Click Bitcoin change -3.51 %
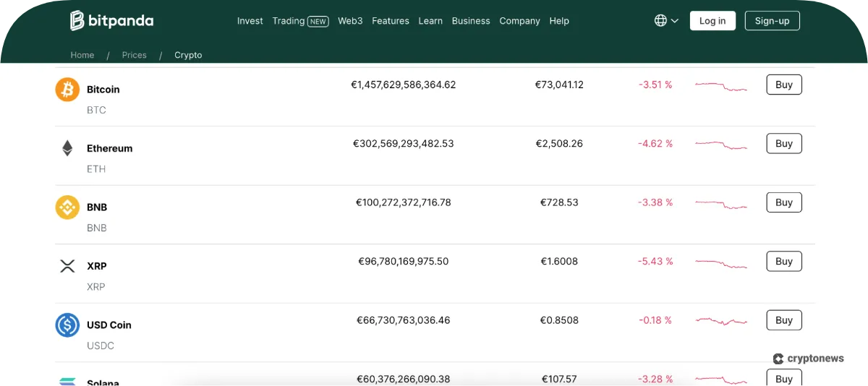Viewport: 868px width, 386px height. (x=655, y=85)
